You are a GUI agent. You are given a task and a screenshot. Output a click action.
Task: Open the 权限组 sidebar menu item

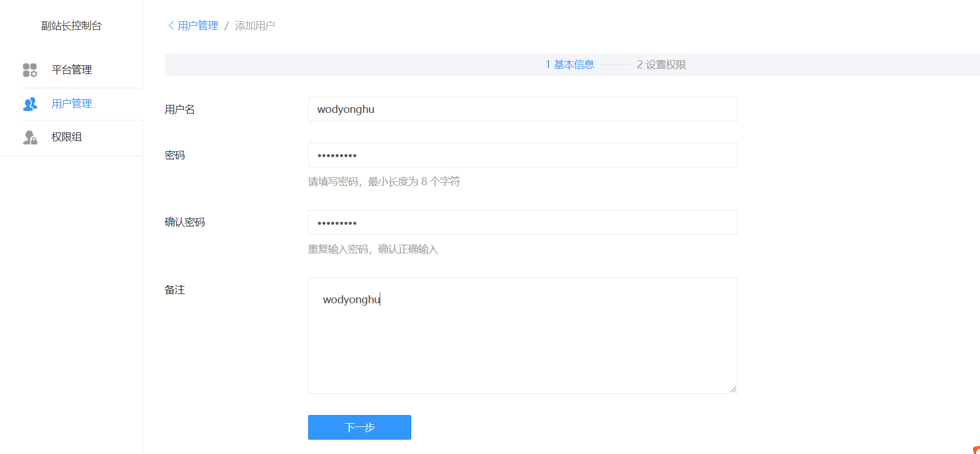click(x=66, y=137)
